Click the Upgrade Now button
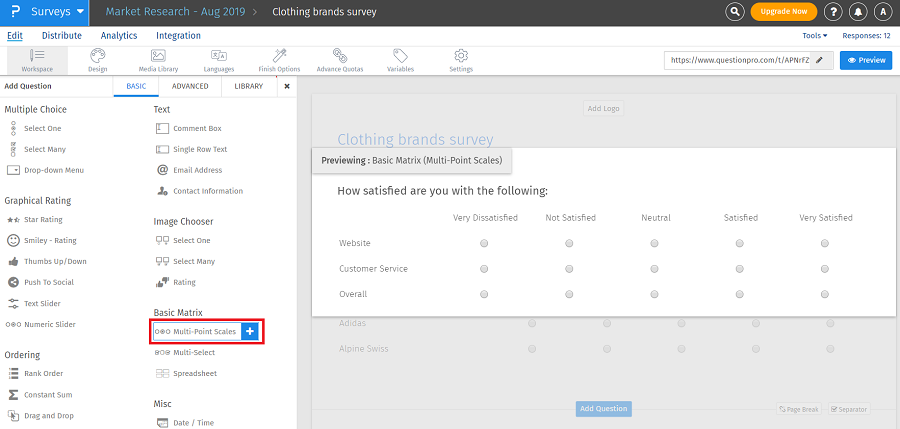The width and height of the screenshot is (900, 429). tap(783, 12)
